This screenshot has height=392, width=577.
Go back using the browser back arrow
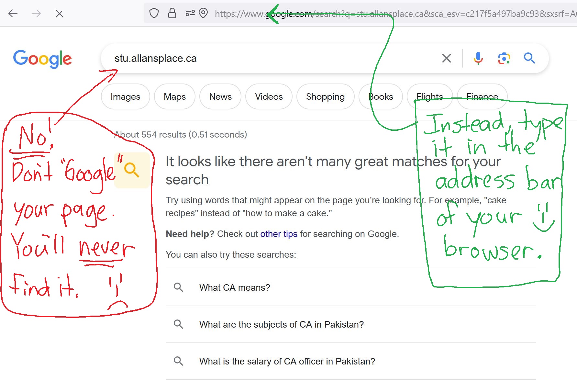coord(13,14)
